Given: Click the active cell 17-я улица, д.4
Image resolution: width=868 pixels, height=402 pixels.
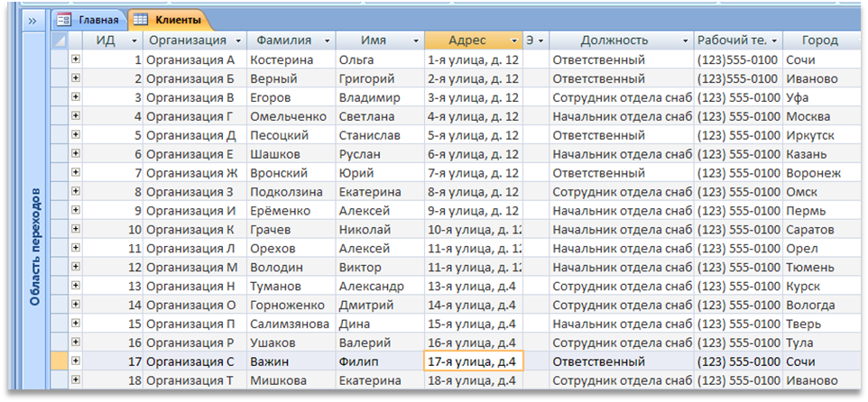Looking at the screenshot, I should [474, 361].
